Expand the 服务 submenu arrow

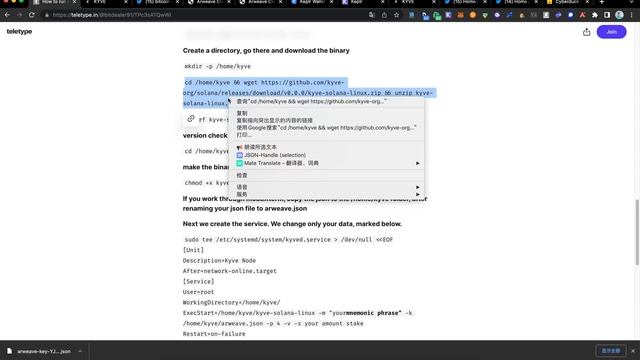tap(418, 194)
